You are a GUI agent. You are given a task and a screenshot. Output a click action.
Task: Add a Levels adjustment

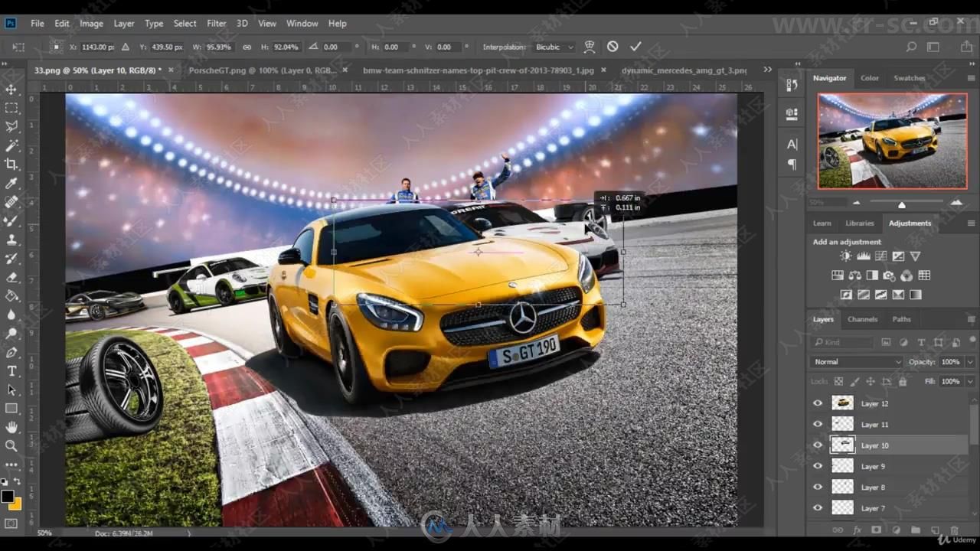(864, 256)
